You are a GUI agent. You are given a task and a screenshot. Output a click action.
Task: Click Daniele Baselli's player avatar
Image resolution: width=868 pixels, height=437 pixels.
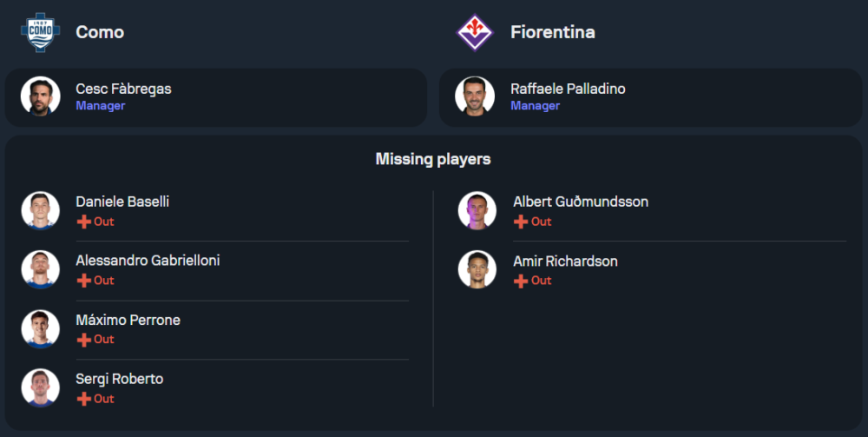point(41,210)
